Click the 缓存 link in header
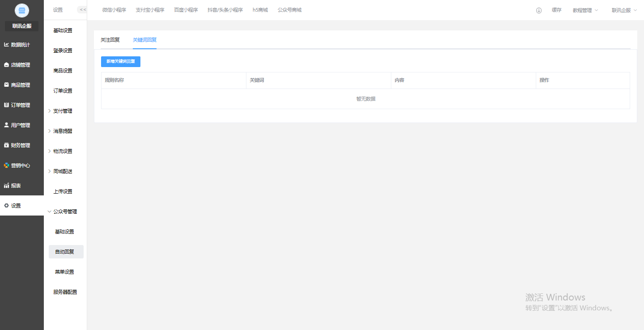 click(556, 10)
